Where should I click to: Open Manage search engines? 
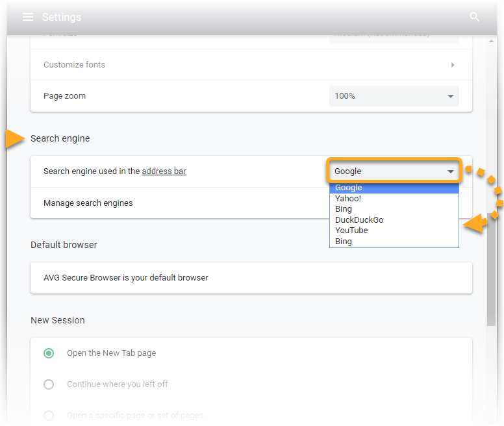88,203
